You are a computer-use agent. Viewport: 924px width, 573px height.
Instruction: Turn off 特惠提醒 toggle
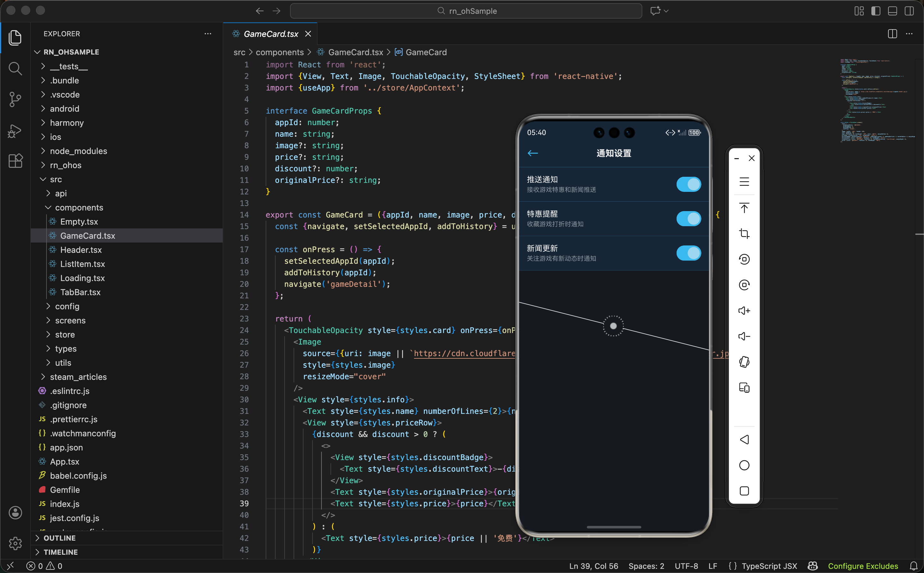coord(688,219)
